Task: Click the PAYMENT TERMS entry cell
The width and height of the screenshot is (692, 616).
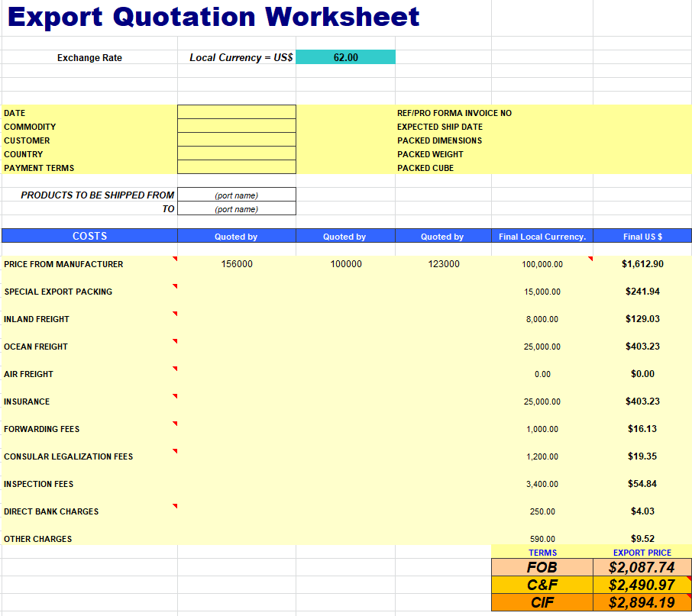Action: point(237,167)
